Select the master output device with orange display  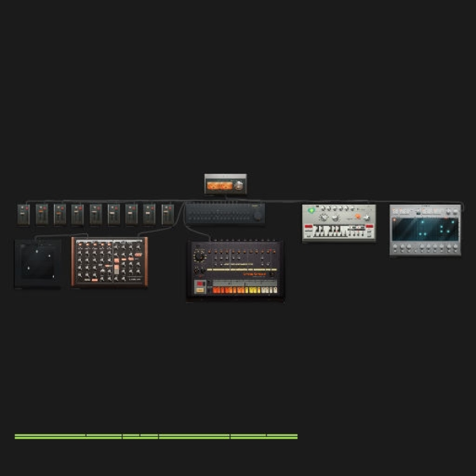click(x=225, y=184)
